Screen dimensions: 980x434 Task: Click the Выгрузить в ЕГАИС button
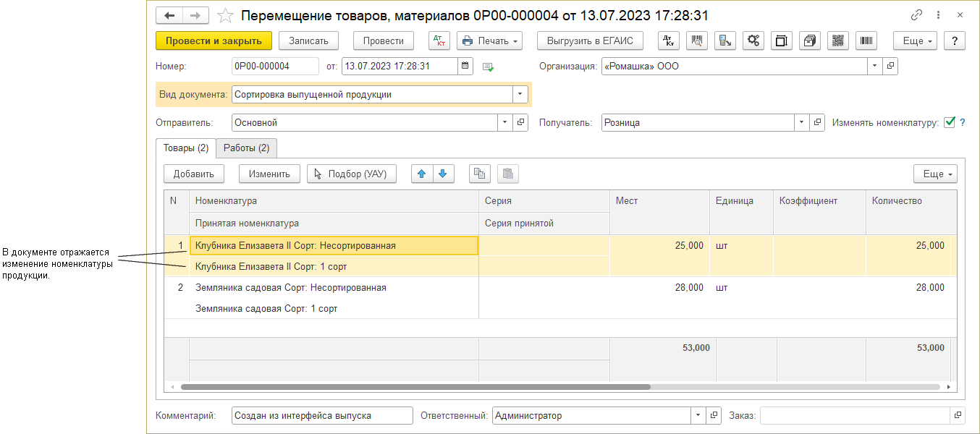click(590, 41)
